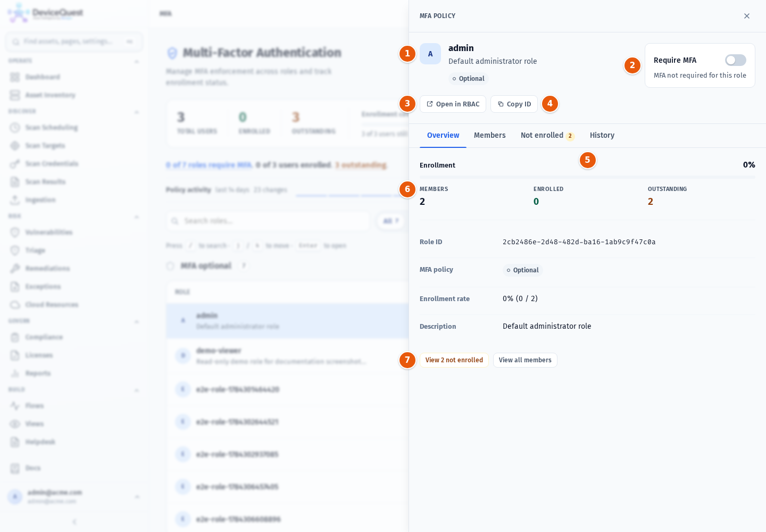766x532 pixels.
Task: Expand the admin@acme.com account menu
Action: [74, 496]
